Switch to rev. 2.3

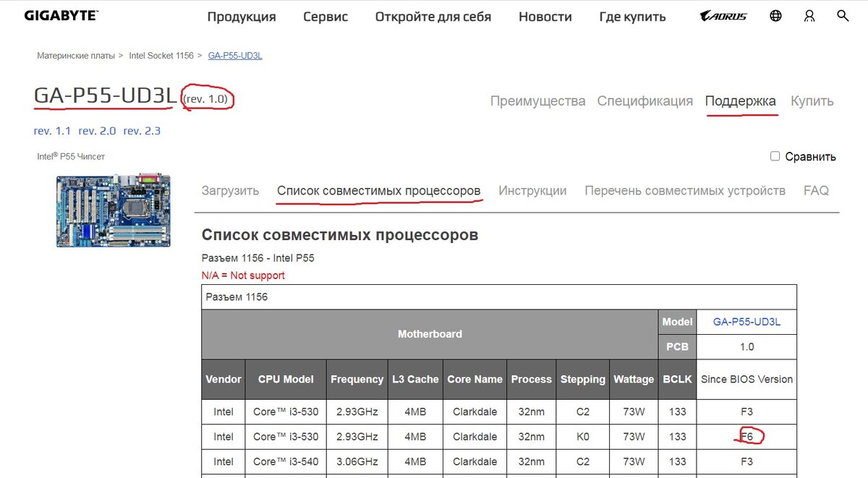(x=142, y=131)
